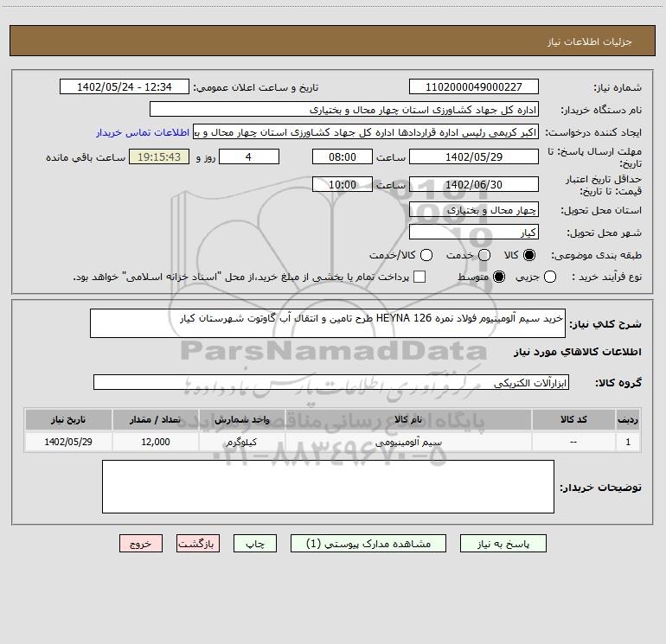Open the اطلاعات تماس خریدار link
The width and height of the screenshot is (666, 644).
[x=143, y=132]
